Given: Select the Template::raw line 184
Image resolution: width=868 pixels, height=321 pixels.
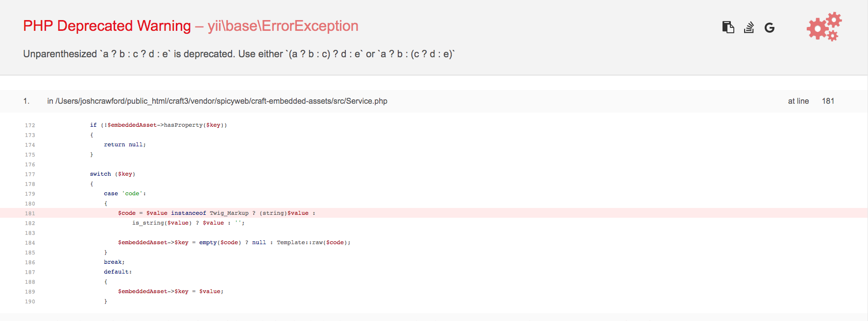Looking at the screenshot, I should coord(235,242).
